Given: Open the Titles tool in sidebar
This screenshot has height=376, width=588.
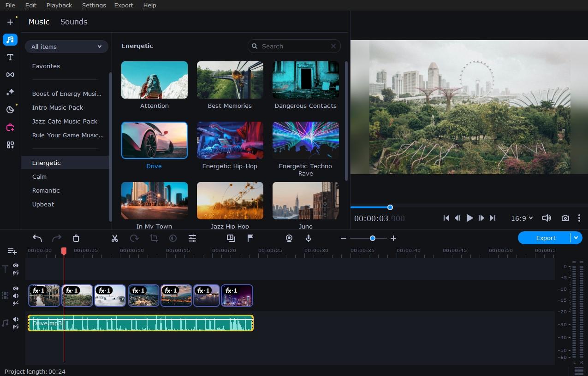Looking at the screenshot, I should pyautogui.click(x=10, y=57).
